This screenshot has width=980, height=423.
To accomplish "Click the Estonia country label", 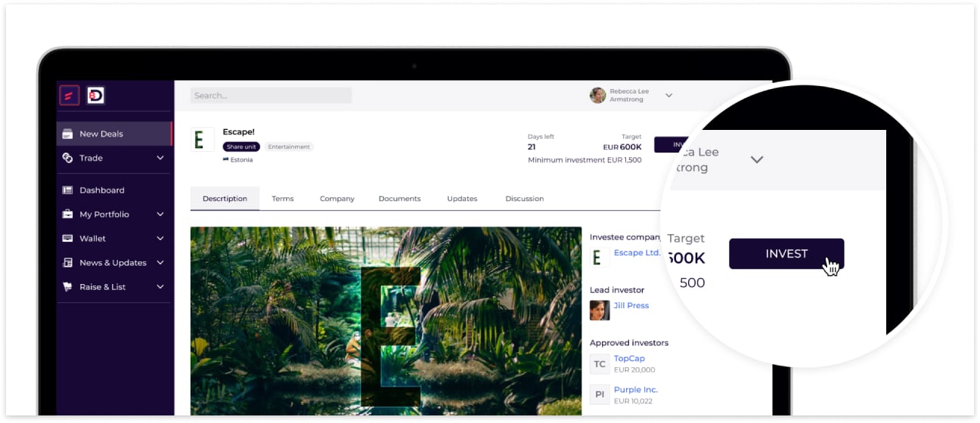I will [241, 160].
